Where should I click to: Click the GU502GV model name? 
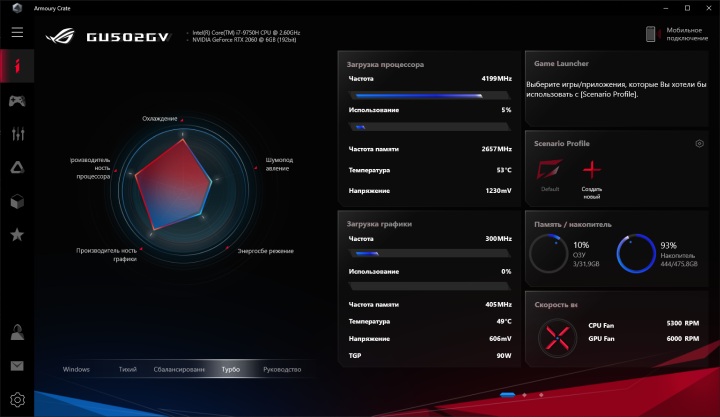tap(128, 37)
